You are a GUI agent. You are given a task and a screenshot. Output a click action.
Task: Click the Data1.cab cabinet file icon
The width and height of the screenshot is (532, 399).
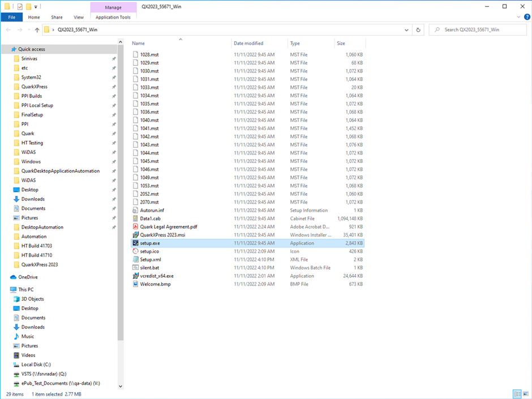coord(135,218)
